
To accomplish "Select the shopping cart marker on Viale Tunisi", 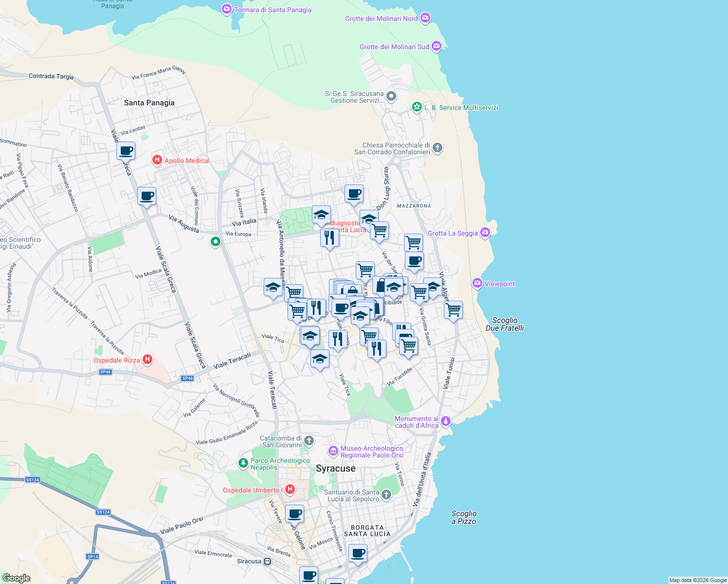I will pyautogui.click(x=453, y=310).
